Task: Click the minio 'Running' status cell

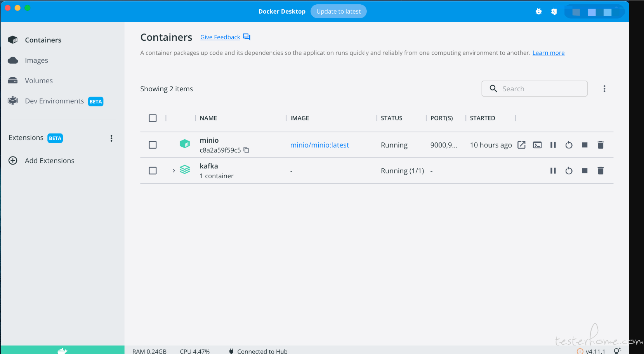Action: pyautogui.click(x=394, y=145)
